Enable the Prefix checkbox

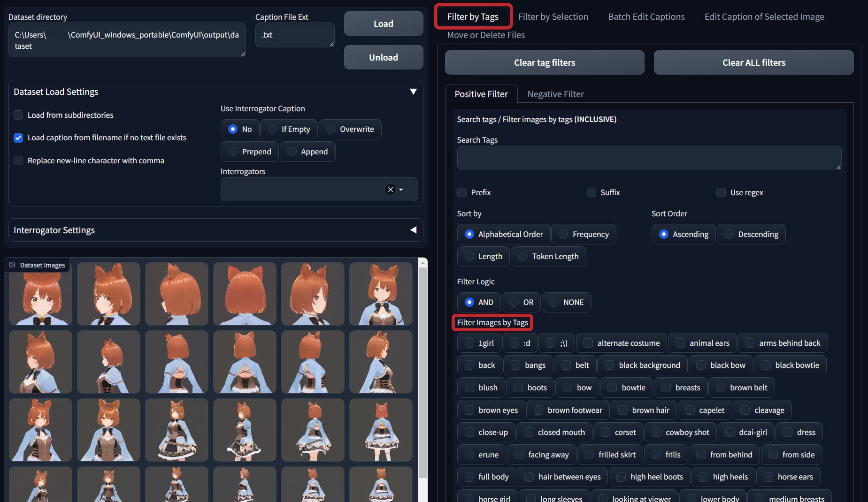[462, 192]
